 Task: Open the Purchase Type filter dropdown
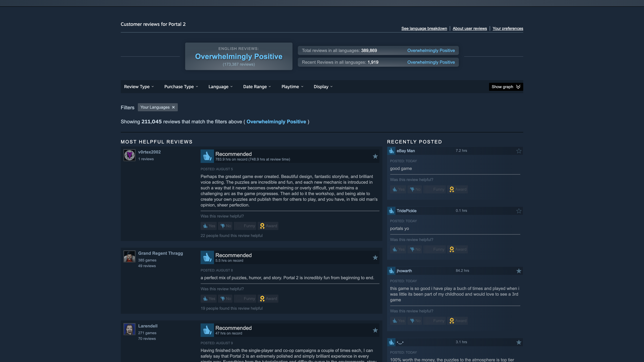click(x=181, y=87)
